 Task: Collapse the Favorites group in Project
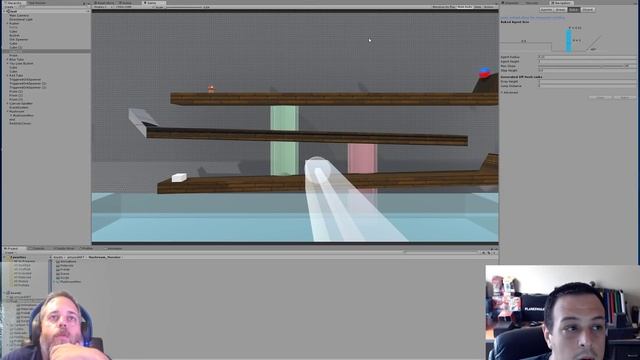click(x=5, y=258)
